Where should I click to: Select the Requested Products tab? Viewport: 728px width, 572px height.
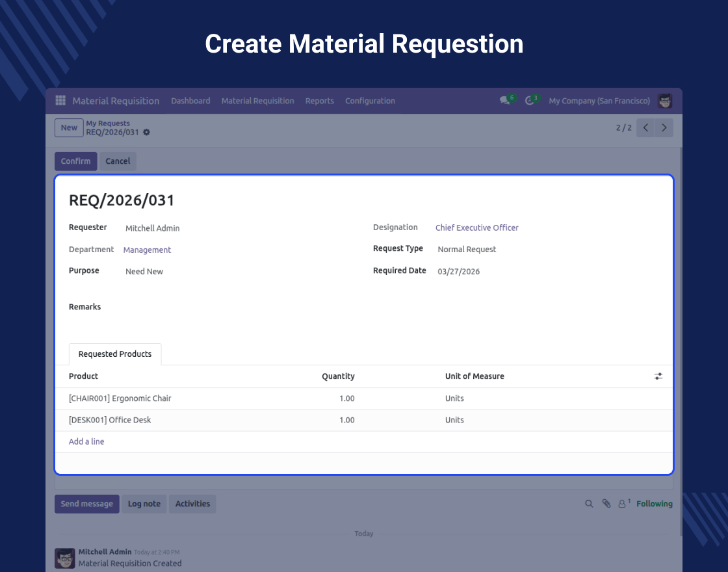click(115, 354)
